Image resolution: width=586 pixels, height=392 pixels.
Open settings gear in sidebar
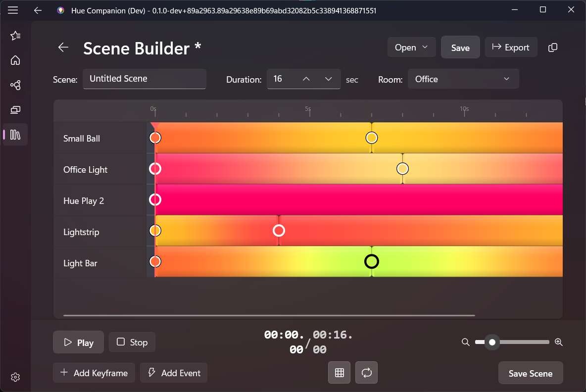(15, 377)
